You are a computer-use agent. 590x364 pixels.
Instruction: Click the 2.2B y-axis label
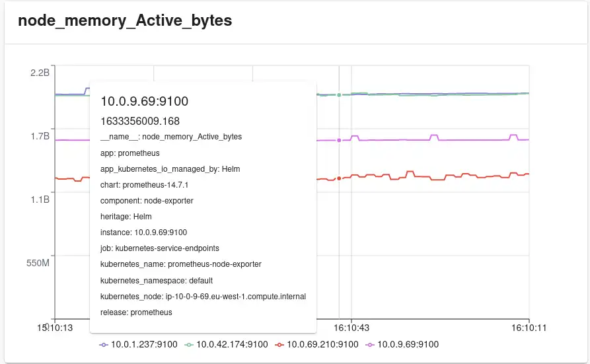[40, 73]
